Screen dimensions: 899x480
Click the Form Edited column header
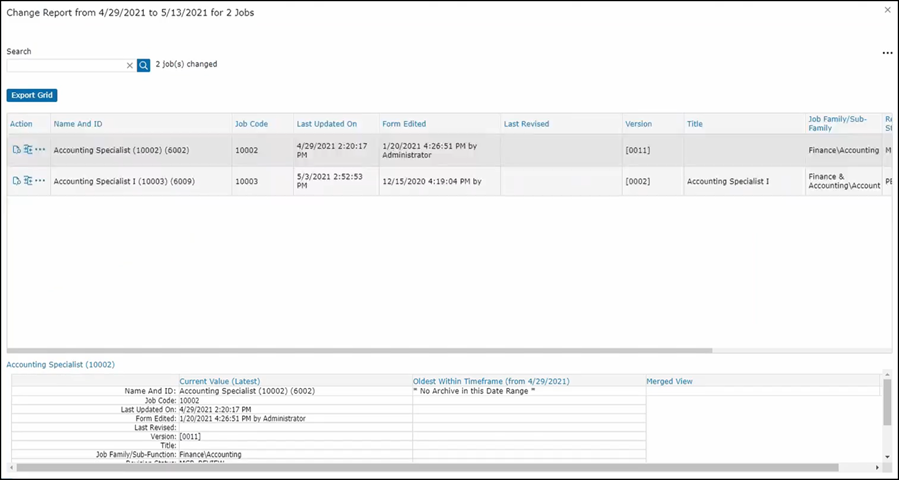pyautogui.click(x=404, y=124)
